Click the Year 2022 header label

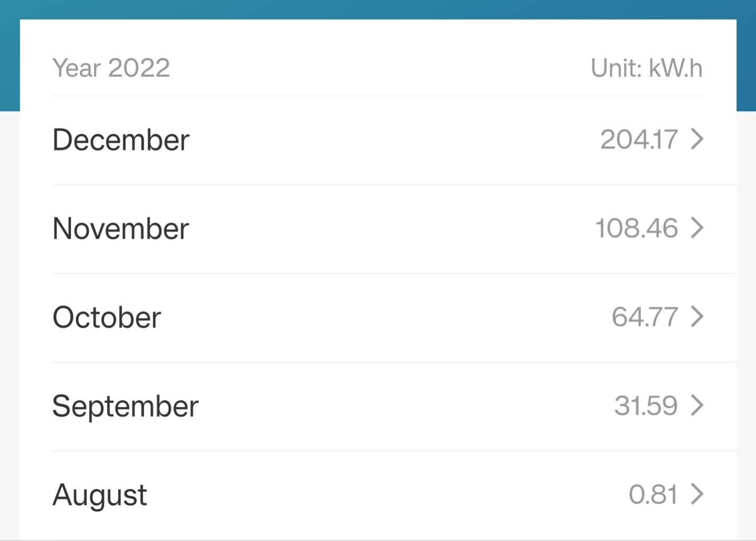(111, 68)
